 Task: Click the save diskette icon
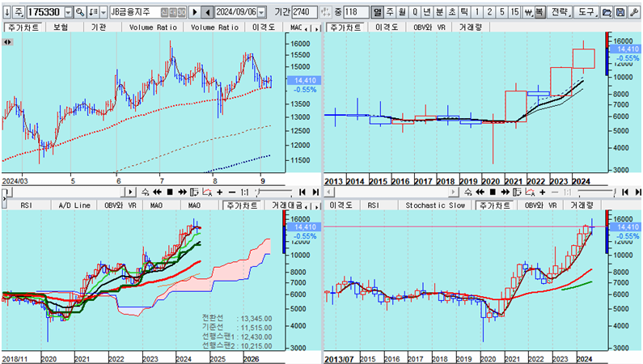click(x=620, y=12)
